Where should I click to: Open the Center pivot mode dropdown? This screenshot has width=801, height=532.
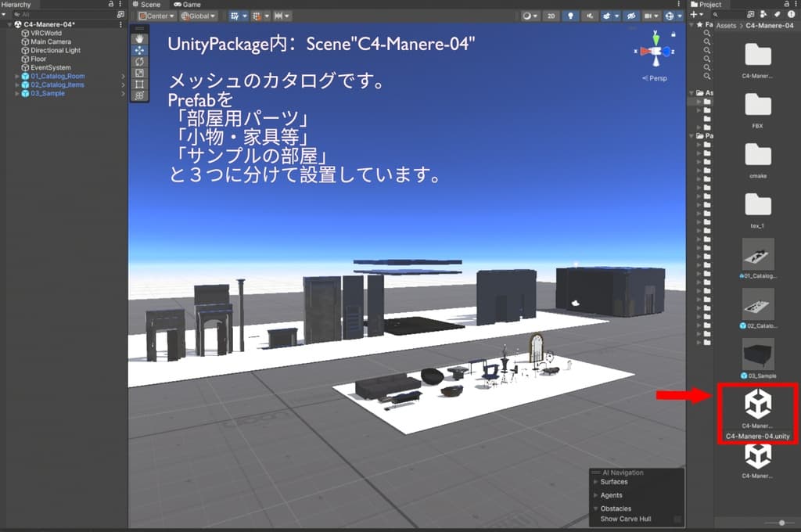[156, 16]
